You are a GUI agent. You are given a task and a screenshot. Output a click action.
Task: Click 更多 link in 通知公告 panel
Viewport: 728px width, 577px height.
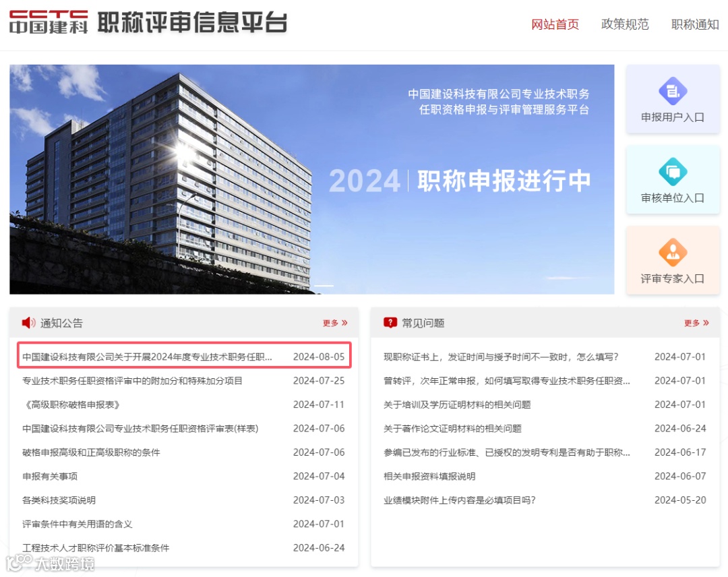click(335, 323)
